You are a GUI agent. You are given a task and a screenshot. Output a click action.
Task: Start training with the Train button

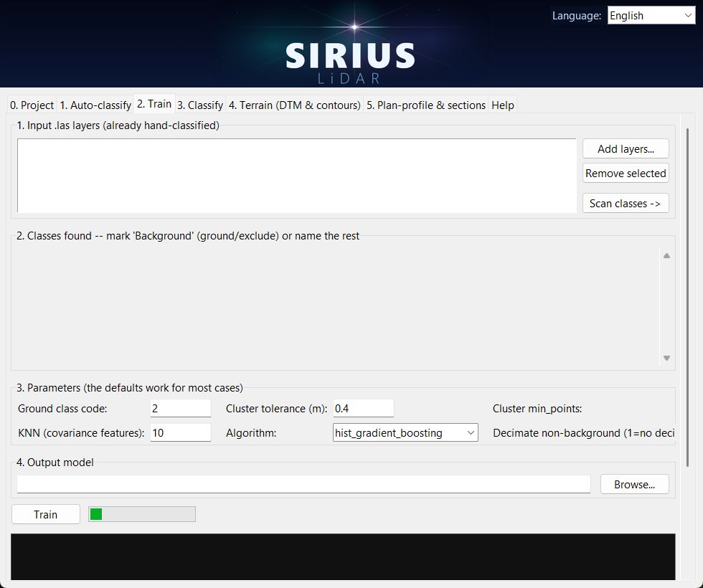pos(46,515)
